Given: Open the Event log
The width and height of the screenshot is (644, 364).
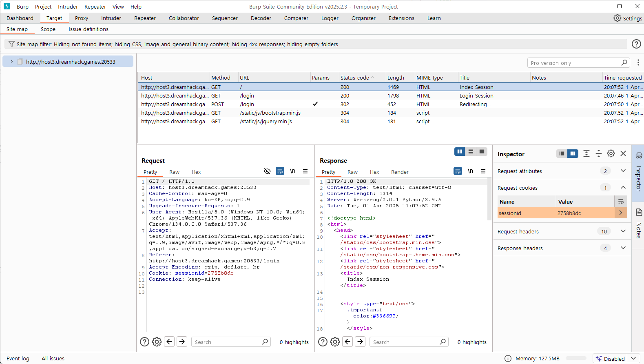Looking at the screenshot, I should (18, 359).
